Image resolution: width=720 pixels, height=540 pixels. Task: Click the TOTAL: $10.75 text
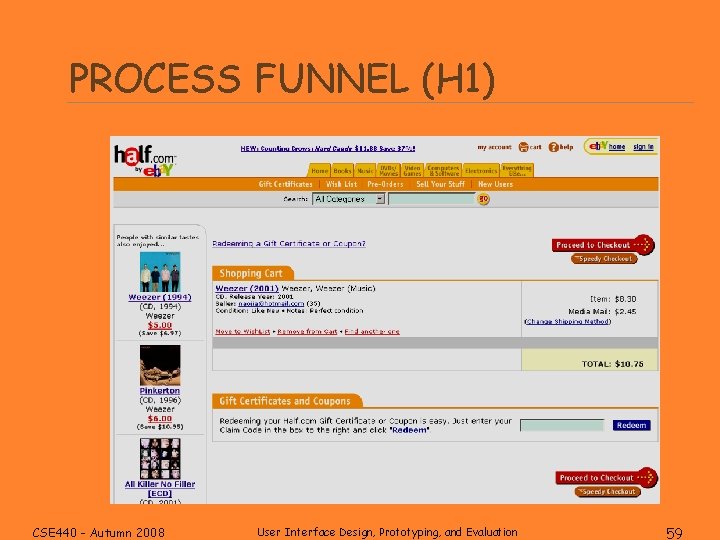[613, 364]
